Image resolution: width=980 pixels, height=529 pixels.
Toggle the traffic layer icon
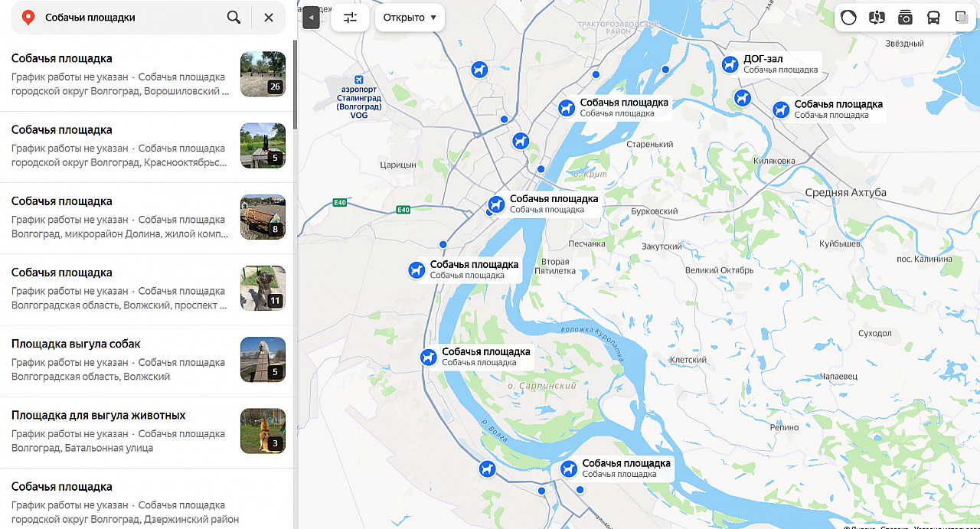pos(848,18)
